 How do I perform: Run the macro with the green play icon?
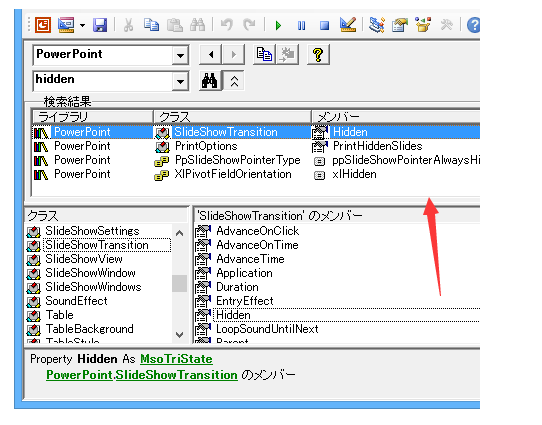[x=278, y=25]
